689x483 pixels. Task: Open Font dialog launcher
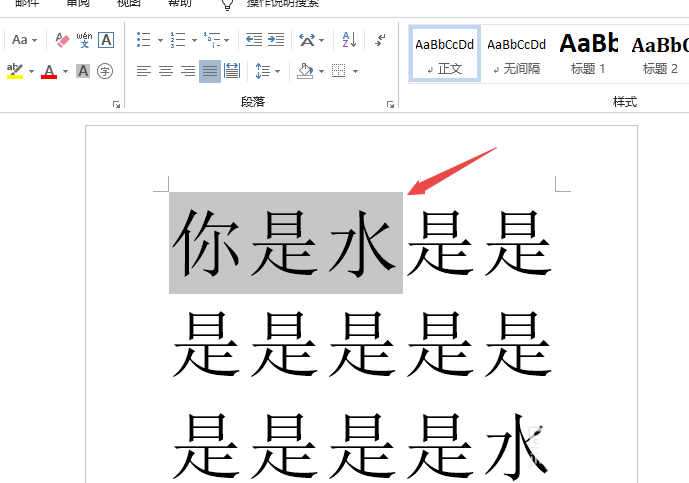click(x=116, y=104)
